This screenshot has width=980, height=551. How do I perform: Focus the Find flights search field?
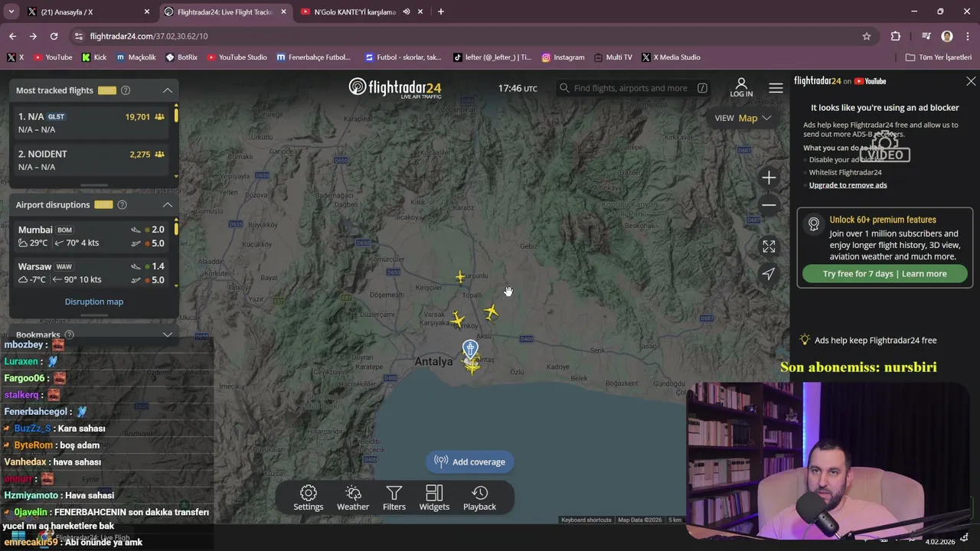click(632, 88)
